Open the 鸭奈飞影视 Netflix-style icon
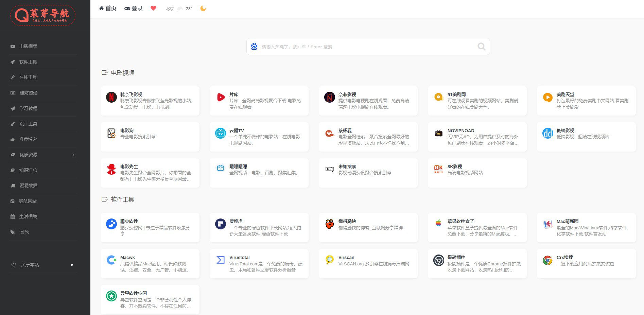The width and height of the screenshot is (644, 315). point(111,98)
